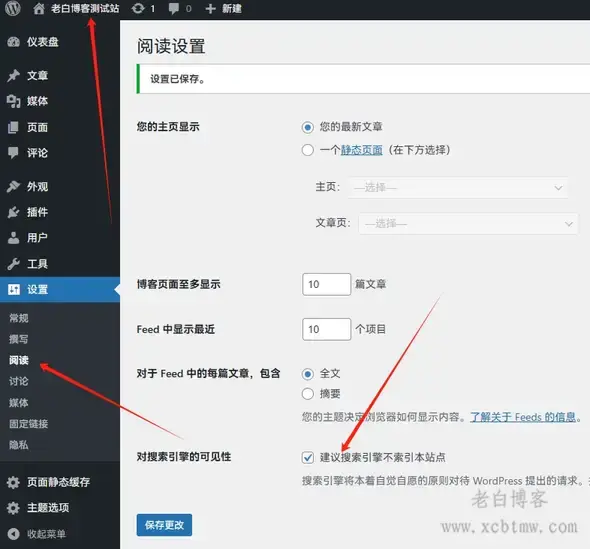Click the 主题选项 gear icon
The image size is (590, 549).
coord(13,508)
